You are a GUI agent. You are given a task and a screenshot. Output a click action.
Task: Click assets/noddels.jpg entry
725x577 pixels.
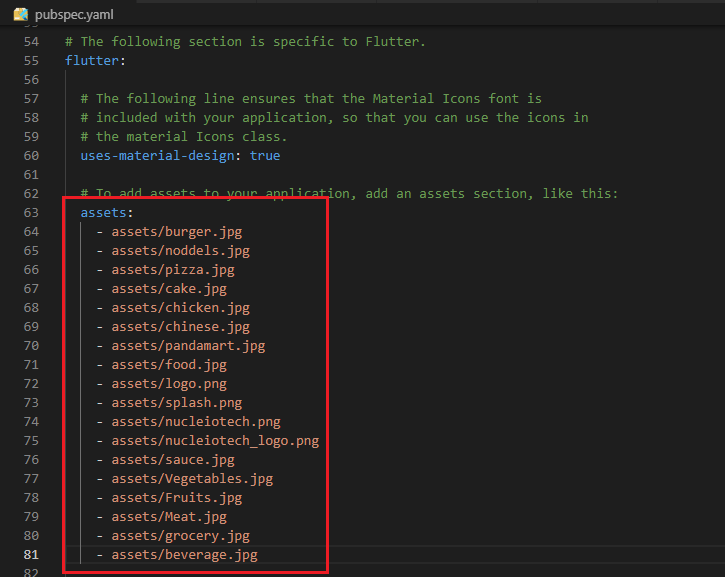pyautogui.click(x=180, y=251)
